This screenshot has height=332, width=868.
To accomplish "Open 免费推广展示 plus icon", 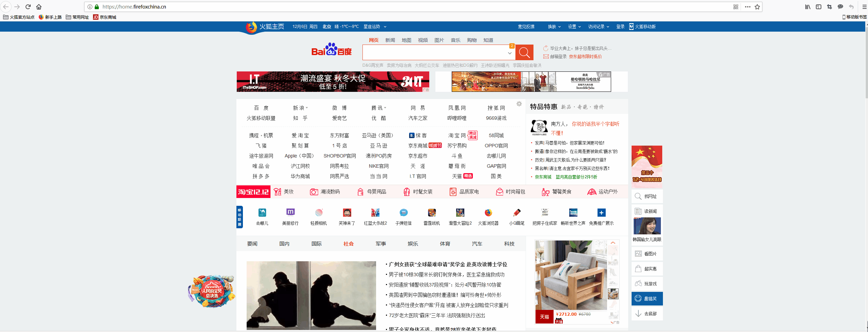I will 601,213.
